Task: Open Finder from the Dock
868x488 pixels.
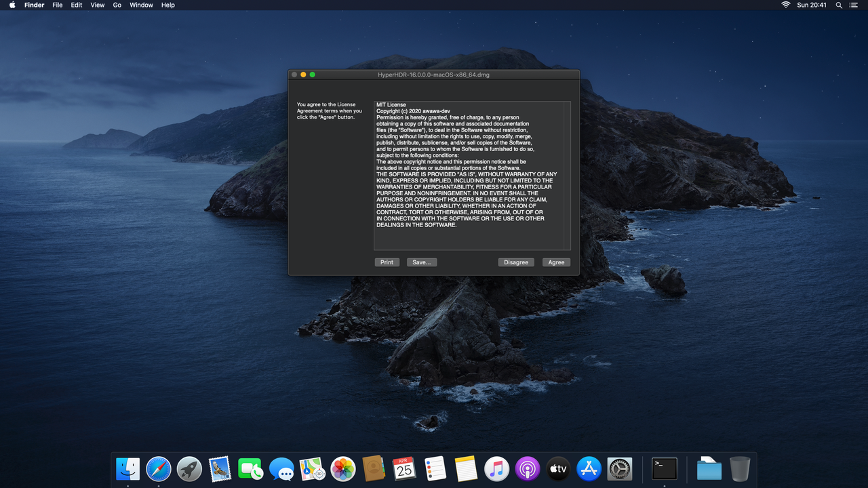Action: (128, 468)
